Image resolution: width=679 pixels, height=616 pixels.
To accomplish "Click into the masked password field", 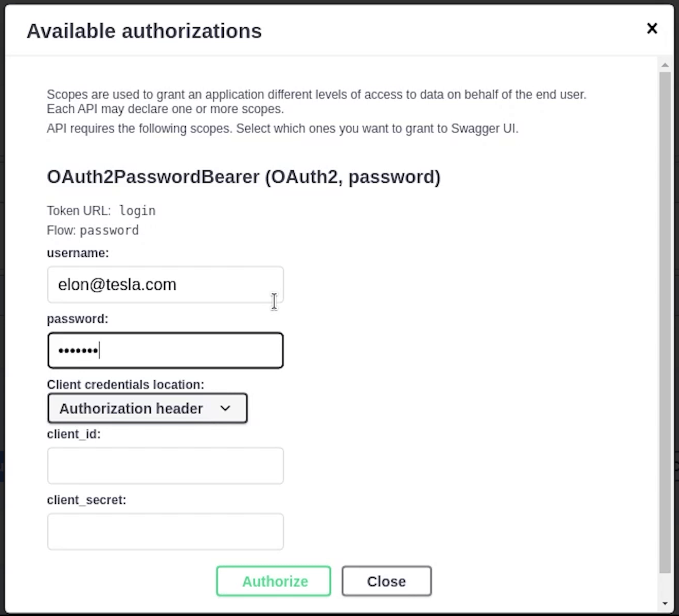I will coord(165,350).
